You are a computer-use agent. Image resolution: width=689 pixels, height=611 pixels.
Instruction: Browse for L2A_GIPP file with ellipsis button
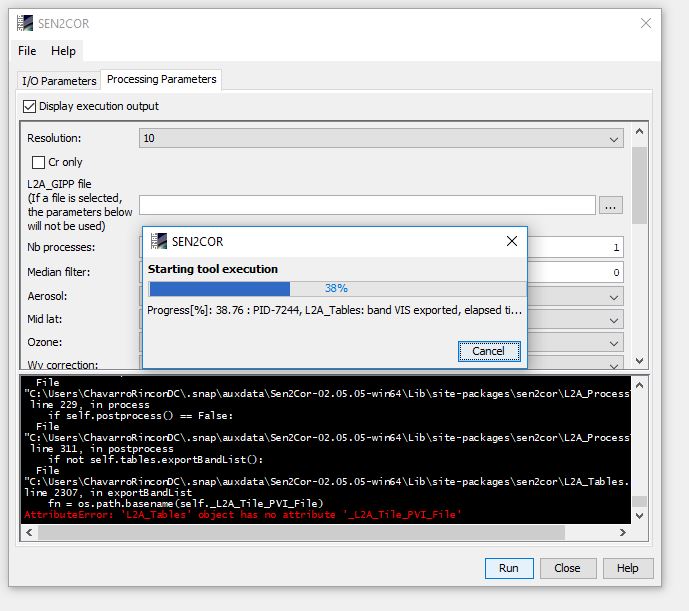click(x=610, y=205)
